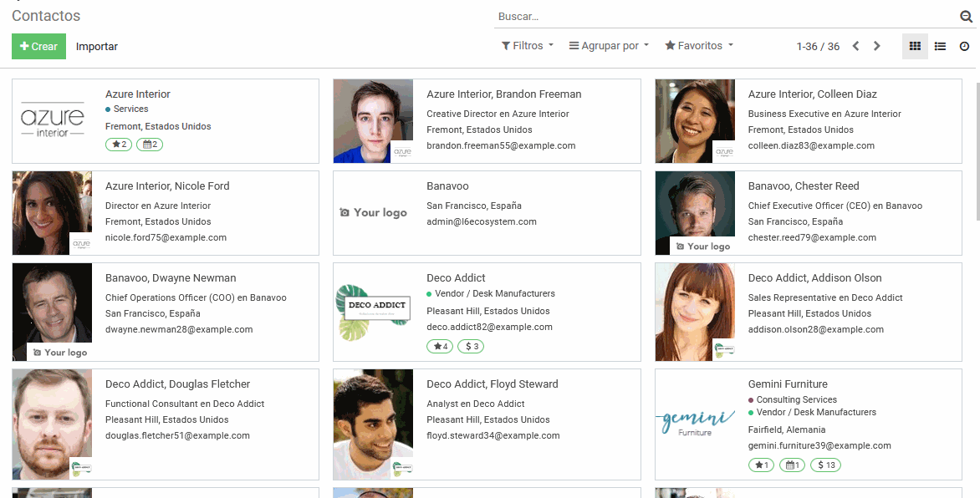Click Azure Interior's calendar meetings badge
The image size is (980, 498).
pyautogui.click(x=150, y=145)
